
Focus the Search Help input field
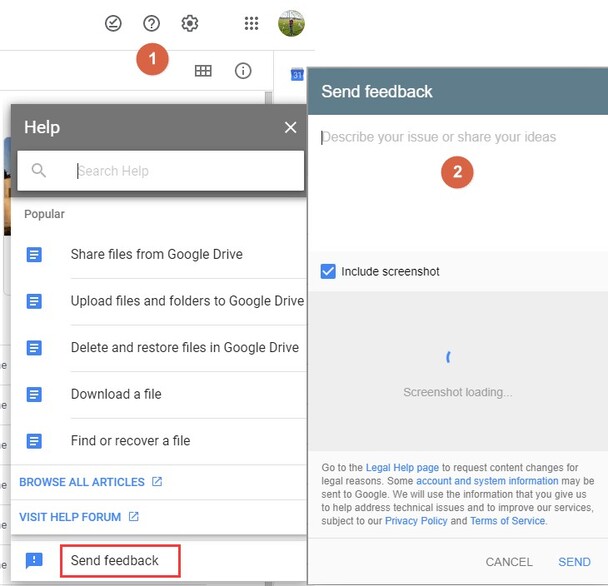point(161,171)
